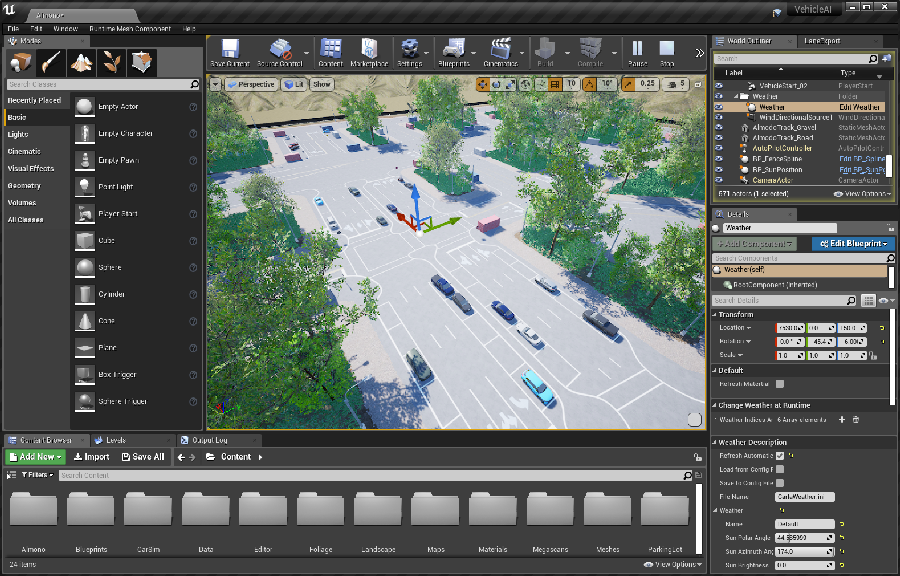The width and height of the screenshot is (900, 576).
Task: Add an element to Weather Indices array
Action: tap(842, 420)
